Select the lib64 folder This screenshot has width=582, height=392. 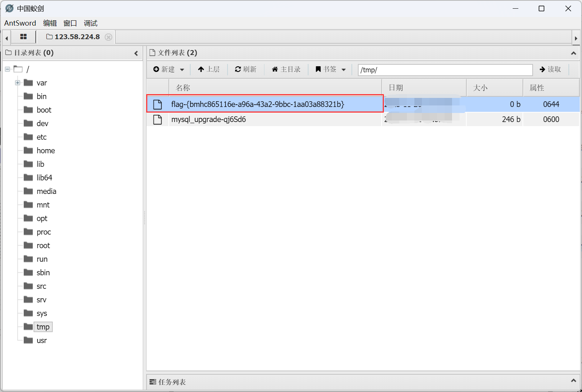pyautogui.click(x=44, y=178)
